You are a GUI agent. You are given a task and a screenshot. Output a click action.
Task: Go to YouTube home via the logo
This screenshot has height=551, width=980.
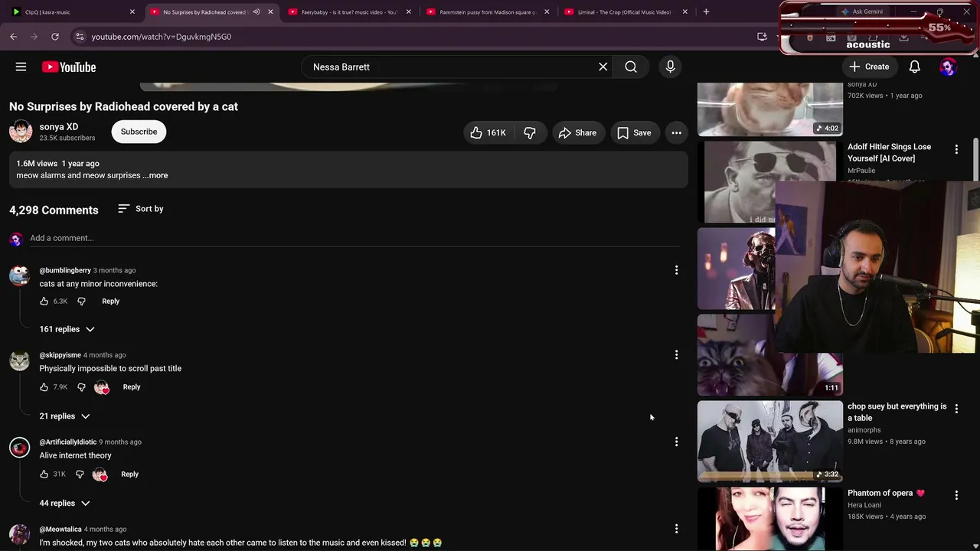tap(69, 67)
